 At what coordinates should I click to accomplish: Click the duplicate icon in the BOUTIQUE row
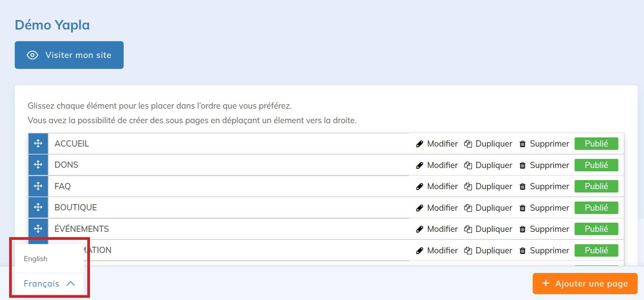point(468,208)
